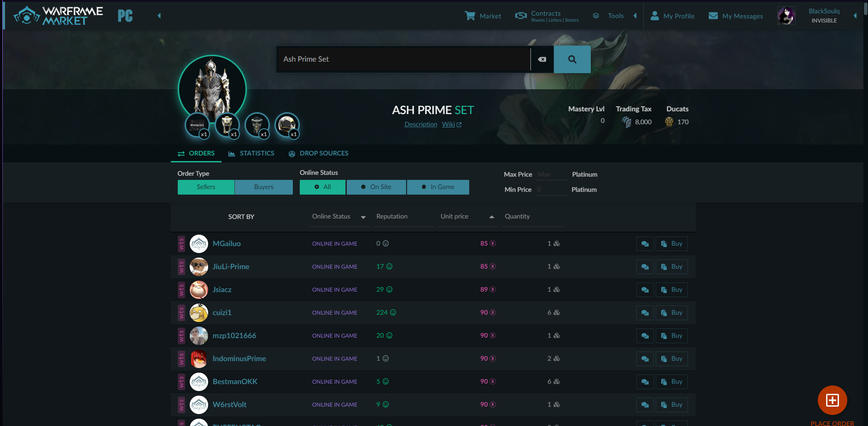
Task: Message seller BestmanOKK via chat icon
Action: 645,382
